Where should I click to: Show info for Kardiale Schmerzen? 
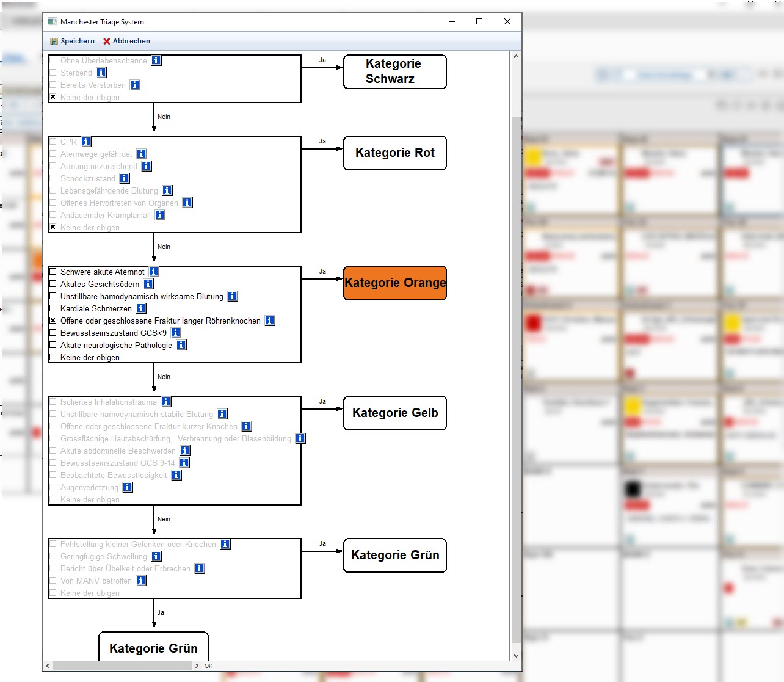[x=141, y=308]
